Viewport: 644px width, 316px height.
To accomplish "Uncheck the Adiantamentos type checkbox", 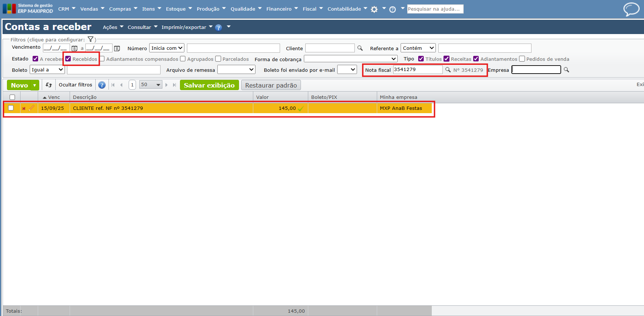I will (x=476, y=59).
